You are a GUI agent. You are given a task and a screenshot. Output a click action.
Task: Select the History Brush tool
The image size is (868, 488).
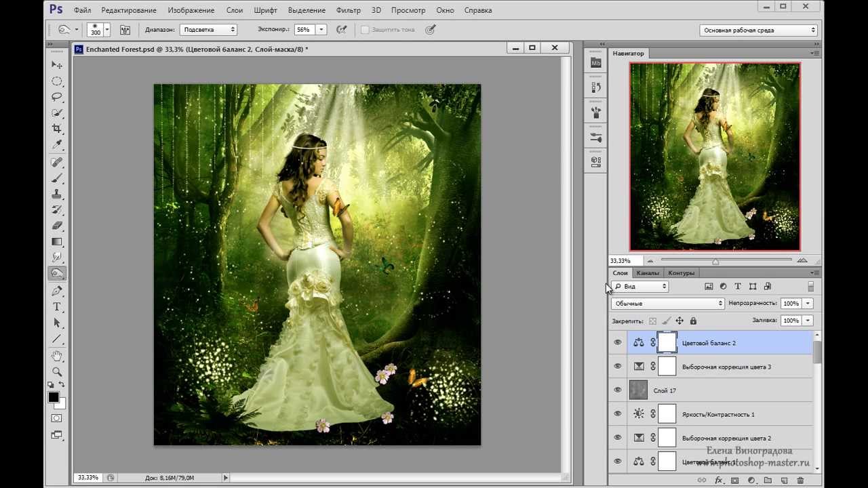57,210
